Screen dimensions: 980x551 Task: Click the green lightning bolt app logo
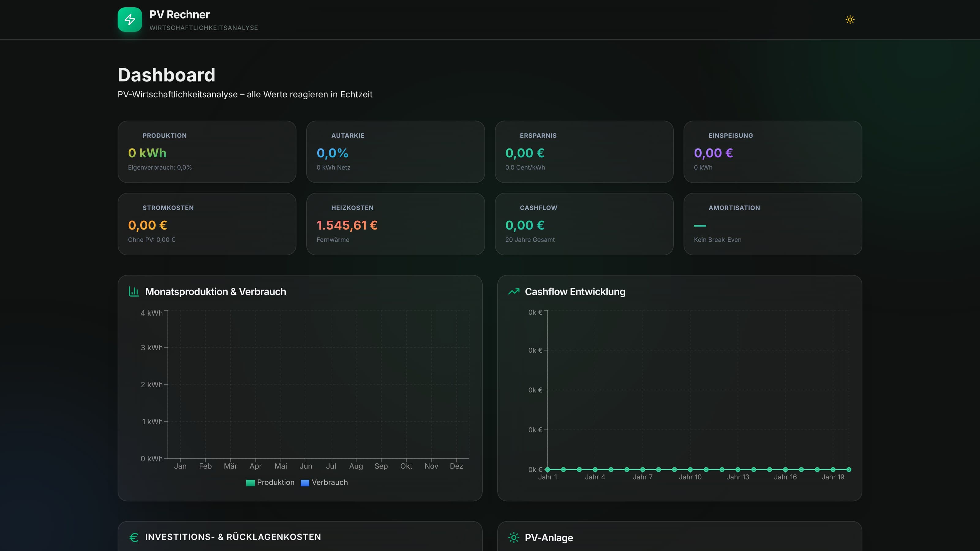click(130, 19)
